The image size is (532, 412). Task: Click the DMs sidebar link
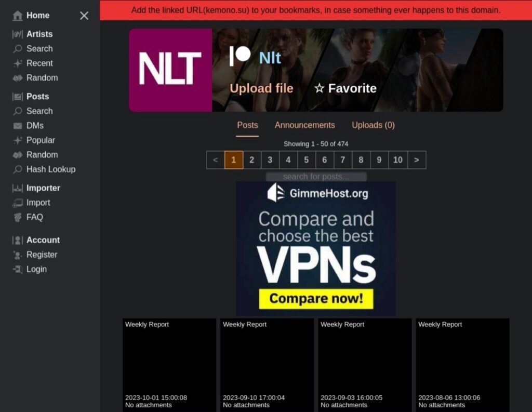[x=35, y=126]
